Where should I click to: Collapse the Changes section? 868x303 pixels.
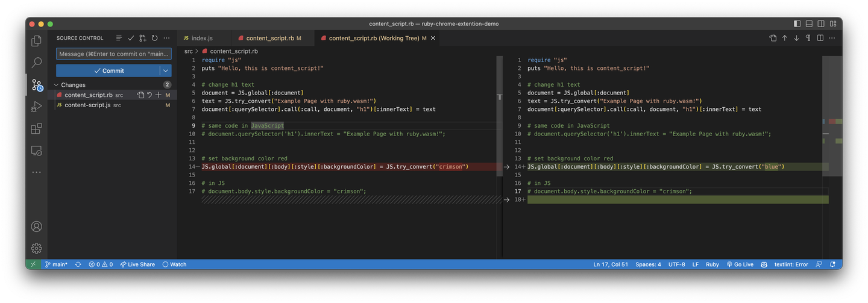57,85
